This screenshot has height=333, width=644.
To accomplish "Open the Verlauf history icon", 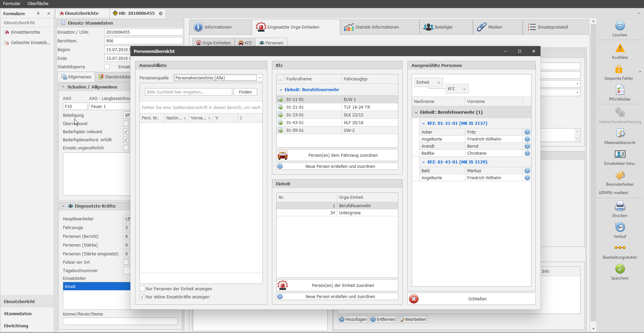I will [x=620, y=227].
